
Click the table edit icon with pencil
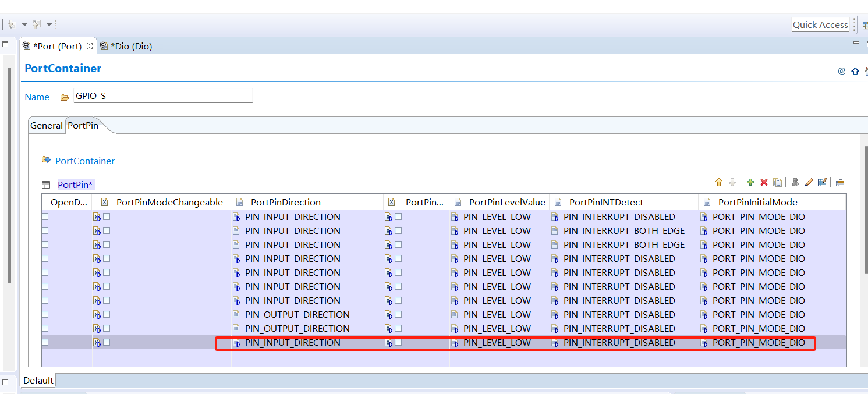point(822,183)
